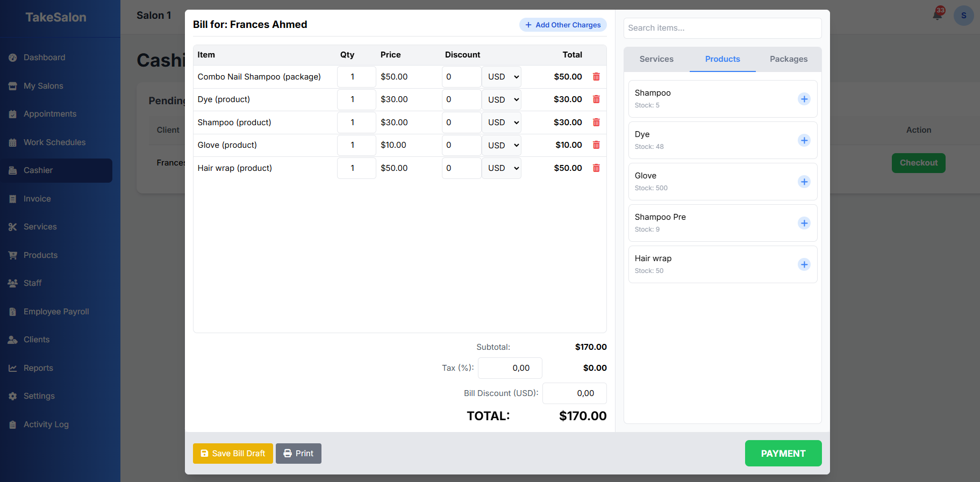Image resolution: width=980 pixels, height=482 pixels.
Task: Click 'Bill for: Frances Ahmed' heading
Action: coord(250,25)
